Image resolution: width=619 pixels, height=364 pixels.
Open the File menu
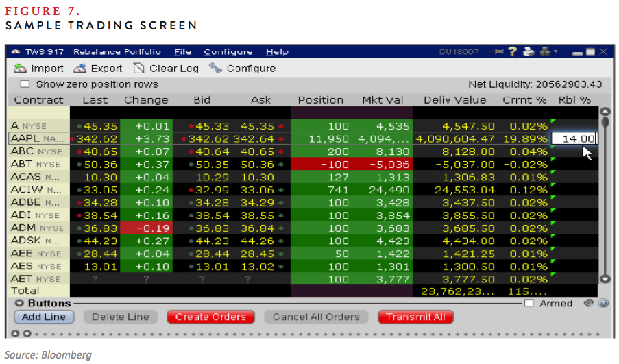(182, 51)
